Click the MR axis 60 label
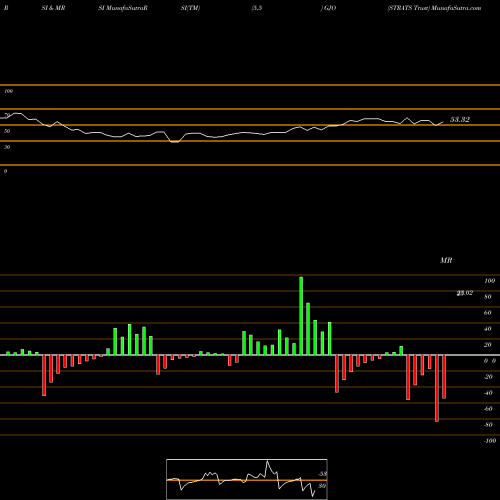The image size is (500, 500). pyautogui.click(x=488, y=313)
